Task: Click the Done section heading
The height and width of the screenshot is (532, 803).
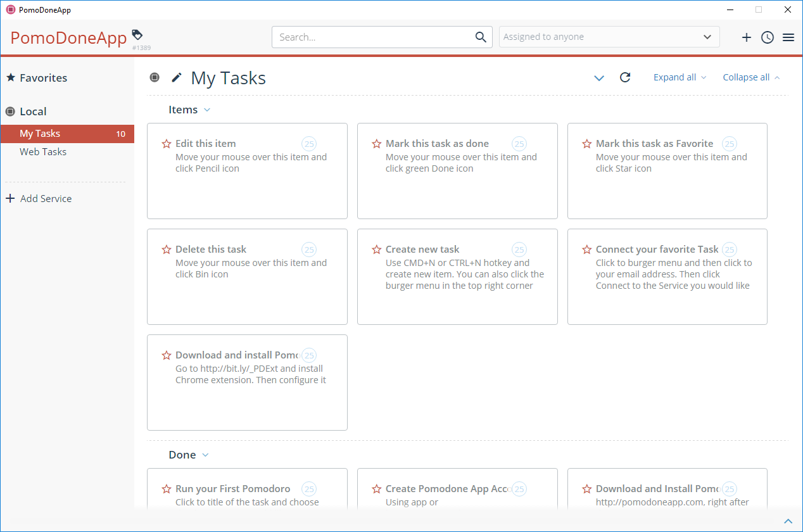Action: [182, 455]
